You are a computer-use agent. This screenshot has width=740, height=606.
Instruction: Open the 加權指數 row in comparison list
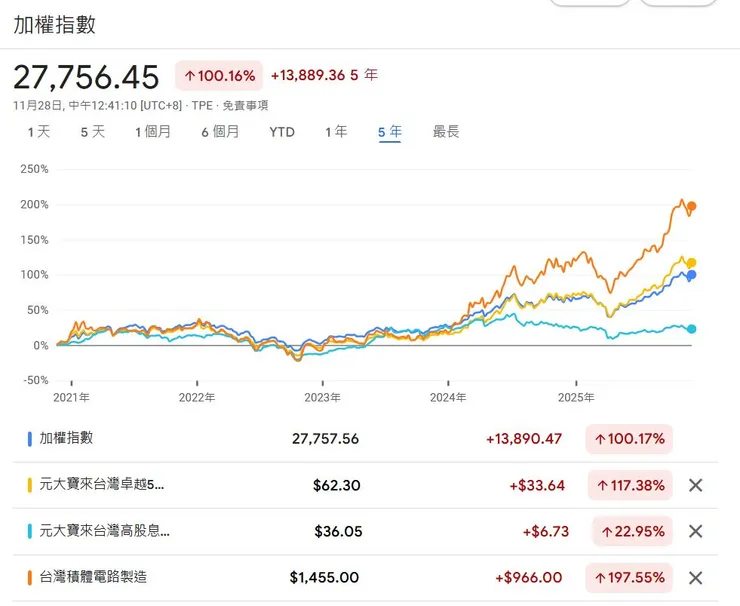[366, 439]
